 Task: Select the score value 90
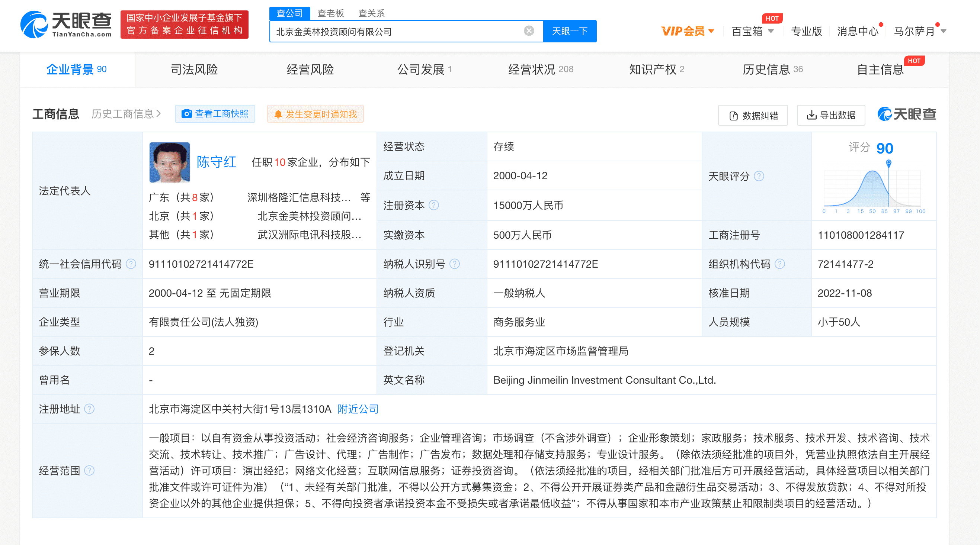click(x=884, y=148)
